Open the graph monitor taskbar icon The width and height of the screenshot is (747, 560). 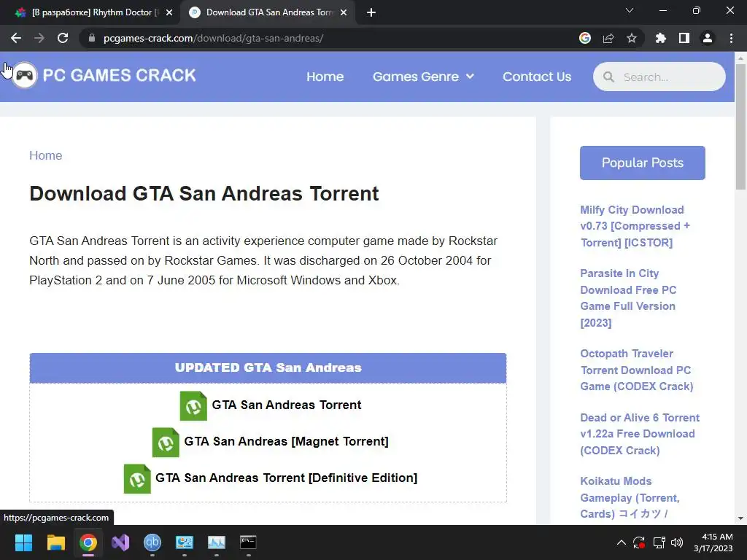[216, 542]
